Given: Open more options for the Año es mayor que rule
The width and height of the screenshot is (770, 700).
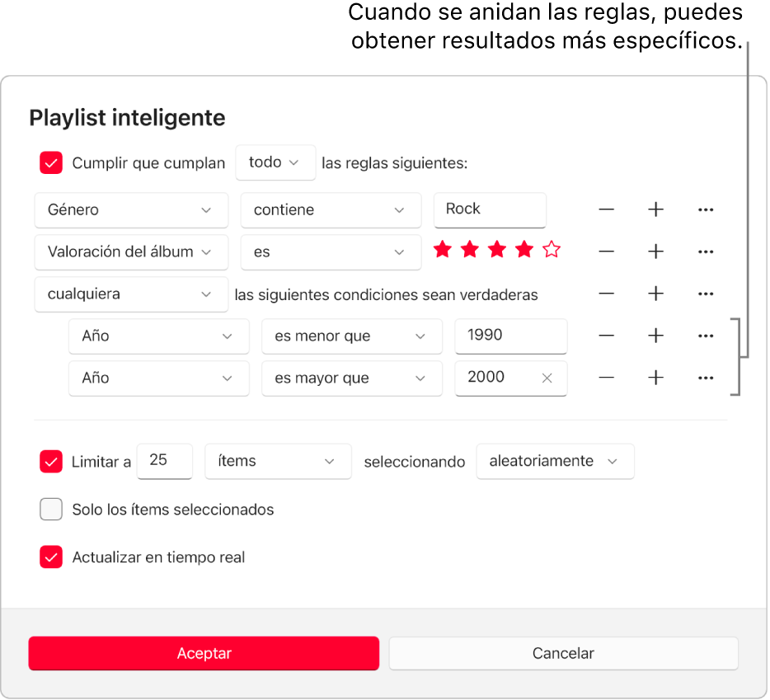Looking at the screenshot, I should pyautogui.click(x=706, y=378).
